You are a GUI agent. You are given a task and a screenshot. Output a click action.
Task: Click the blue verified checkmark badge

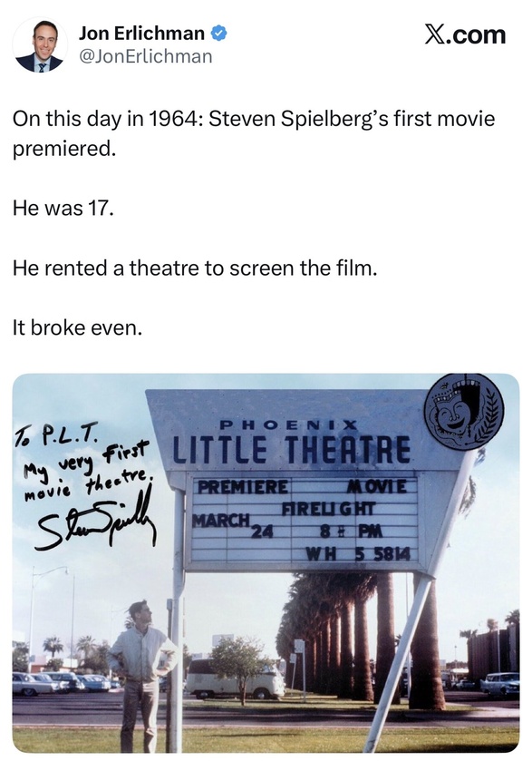[x=218, y=34]
